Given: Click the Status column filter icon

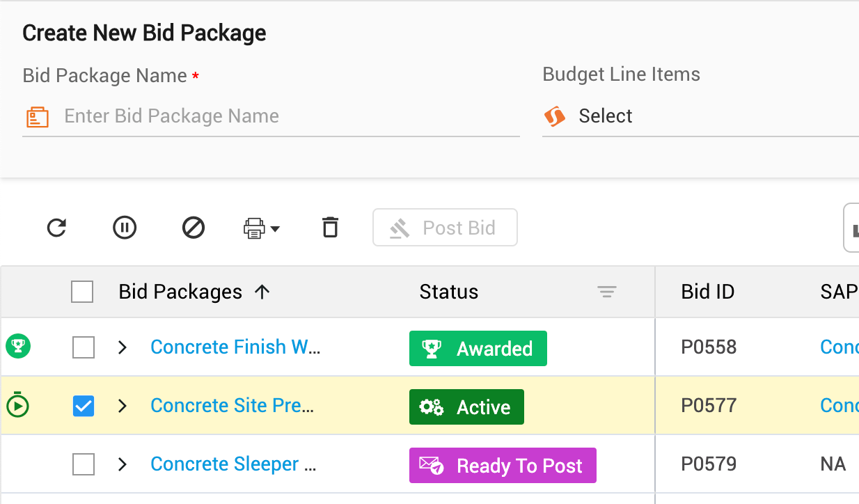Looking at the screenshot, I should [607, 292].
